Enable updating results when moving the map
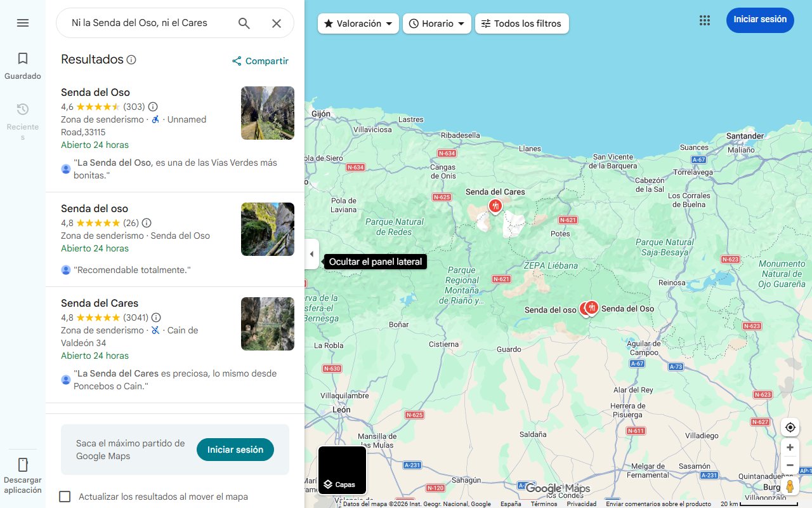 tap(65, 497)
